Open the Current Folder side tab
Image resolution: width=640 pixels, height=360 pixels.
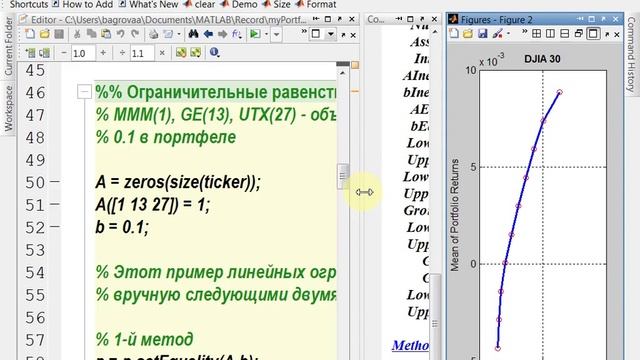pos(8,47)
